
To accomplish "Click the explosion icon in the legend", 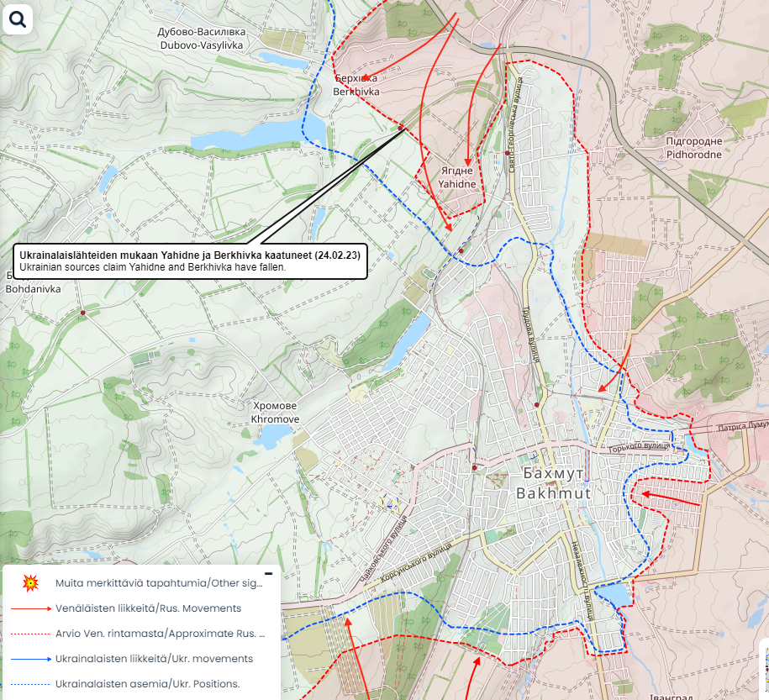I will point(31,583).
